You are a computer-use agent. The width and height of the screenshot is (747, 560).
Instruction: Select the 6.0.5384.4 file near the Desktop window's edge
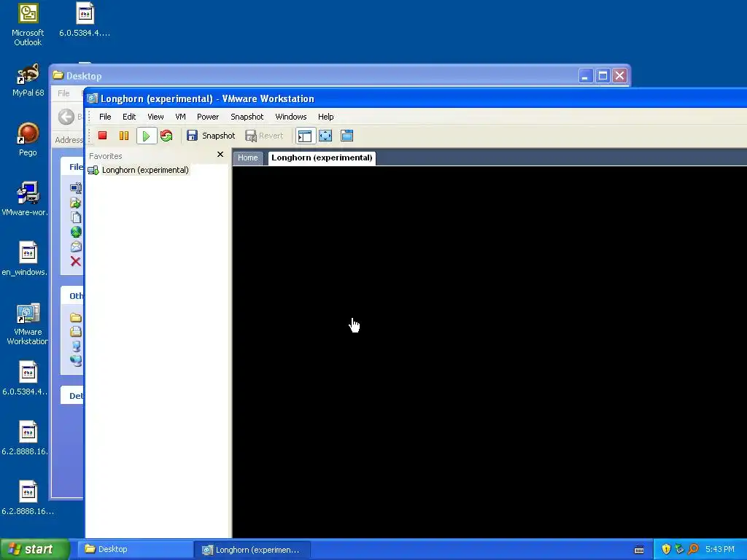click(26, 378)
